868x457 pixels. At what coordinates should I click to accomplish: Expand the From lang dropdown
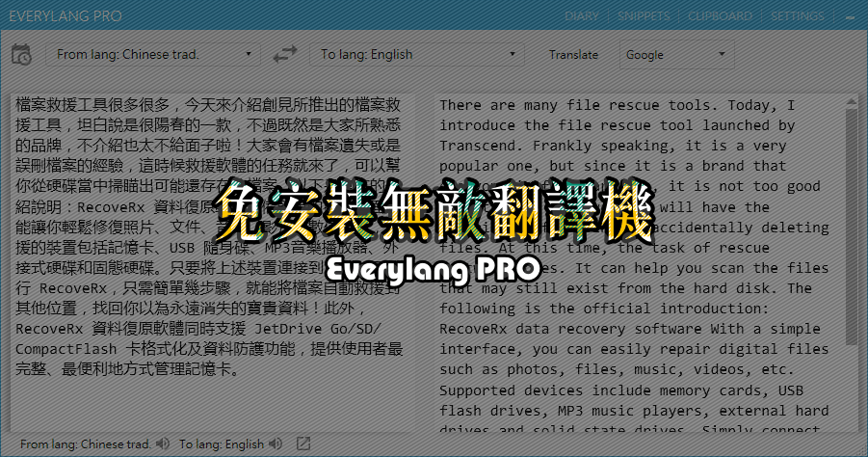(x=153, y=54)
